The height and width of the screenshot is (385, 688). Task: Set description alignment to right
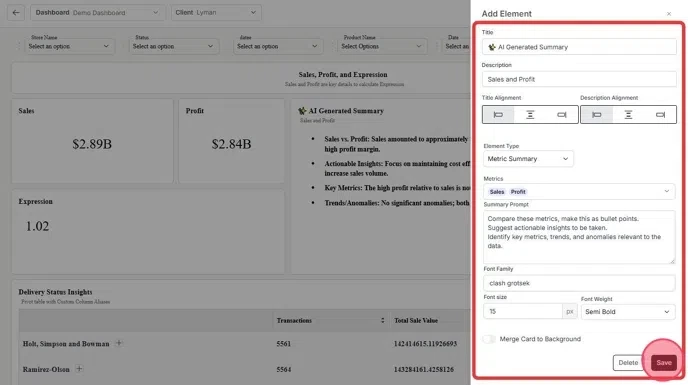(x=660, y=115)
